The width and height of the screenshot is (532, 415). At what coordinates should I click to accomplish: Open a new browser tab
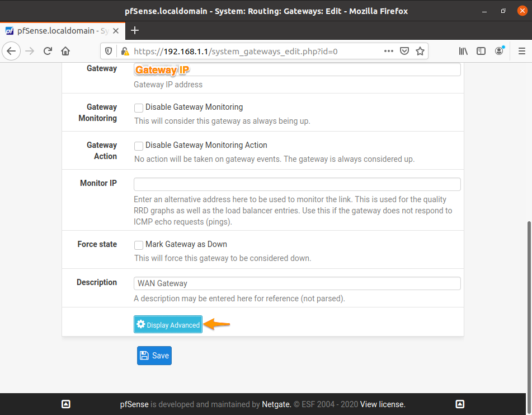click(x=134, y=31)
